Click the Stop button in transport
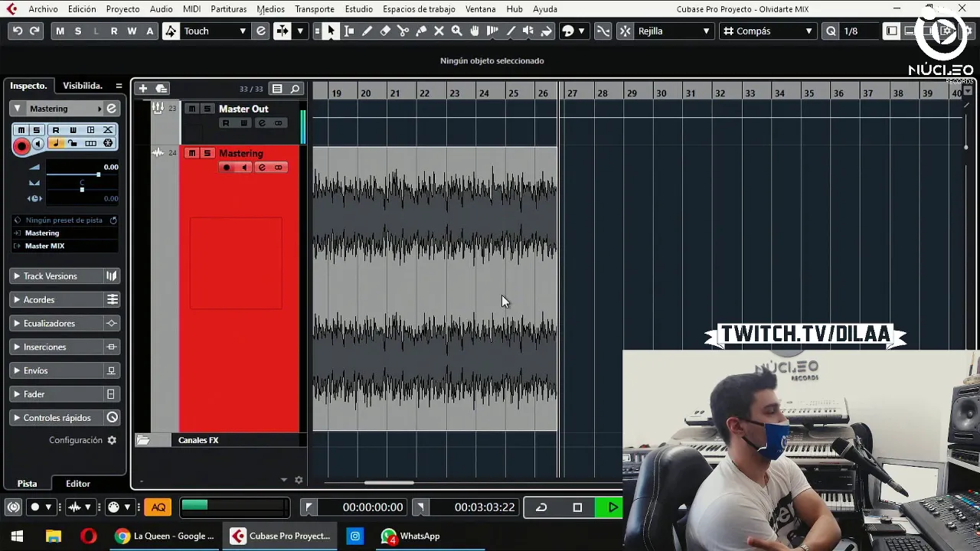The image size is (980, 551). [577, 507]
